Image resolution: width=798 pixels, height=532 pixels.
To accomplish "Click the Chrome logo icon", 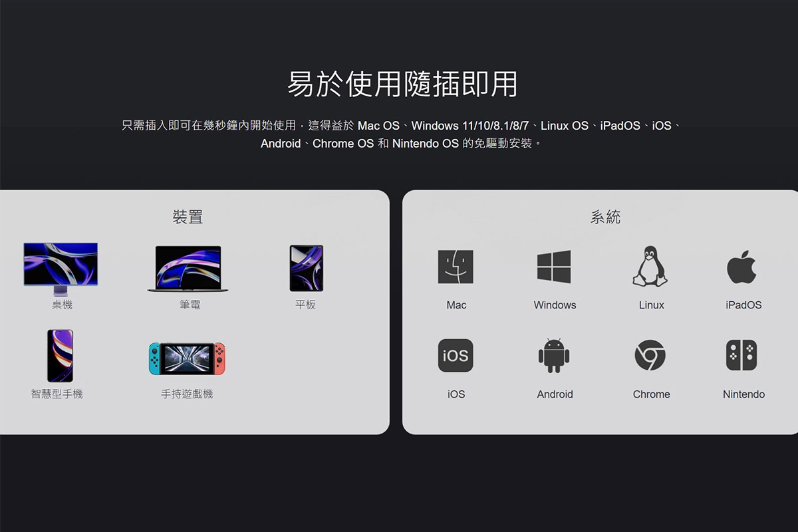I will 650,355.
